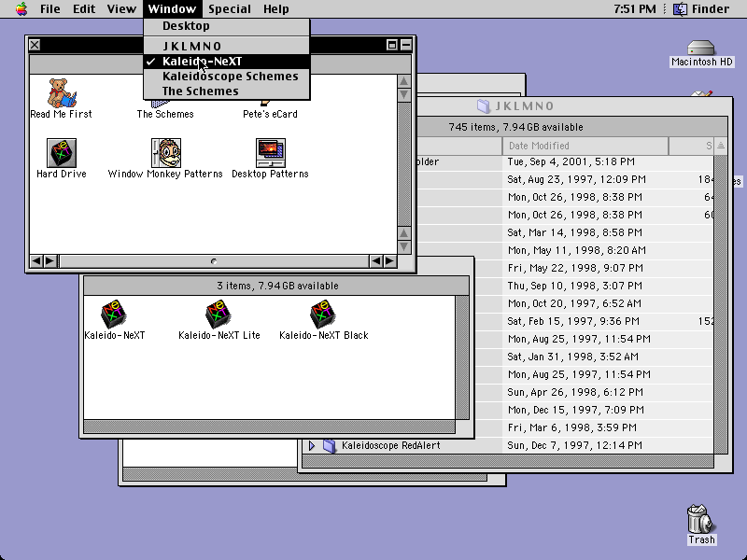Open the Special menu

(230, 8)
